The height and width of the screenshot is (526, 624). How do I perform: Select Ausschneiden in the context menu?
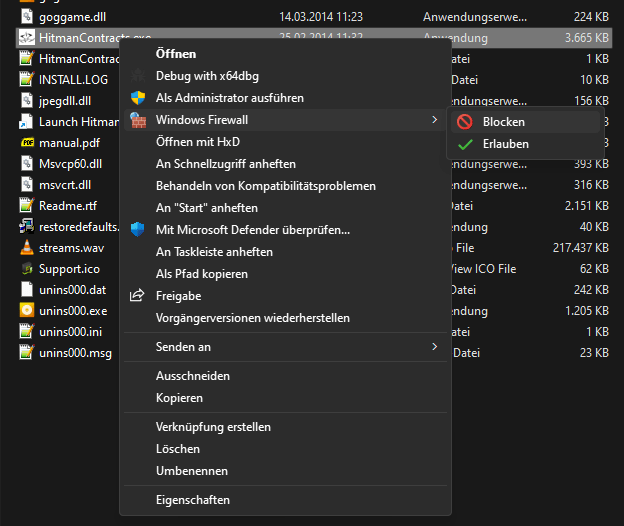[285, 376]
